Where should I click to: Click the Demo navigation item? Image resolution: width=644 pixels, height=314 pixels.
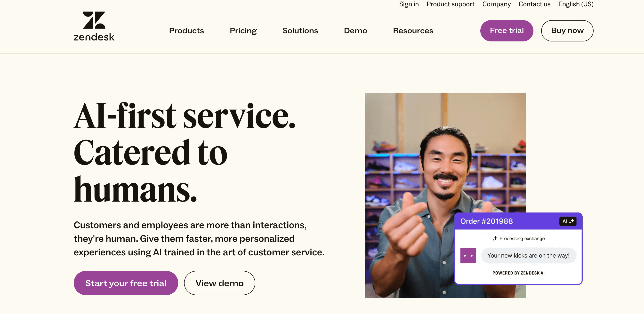click(x=356, y=30)
